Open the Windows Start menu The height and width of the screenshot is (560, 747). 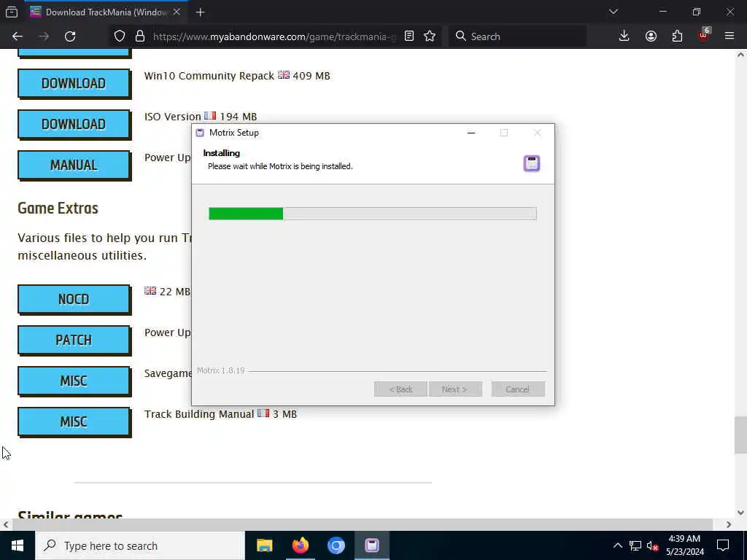18,545
